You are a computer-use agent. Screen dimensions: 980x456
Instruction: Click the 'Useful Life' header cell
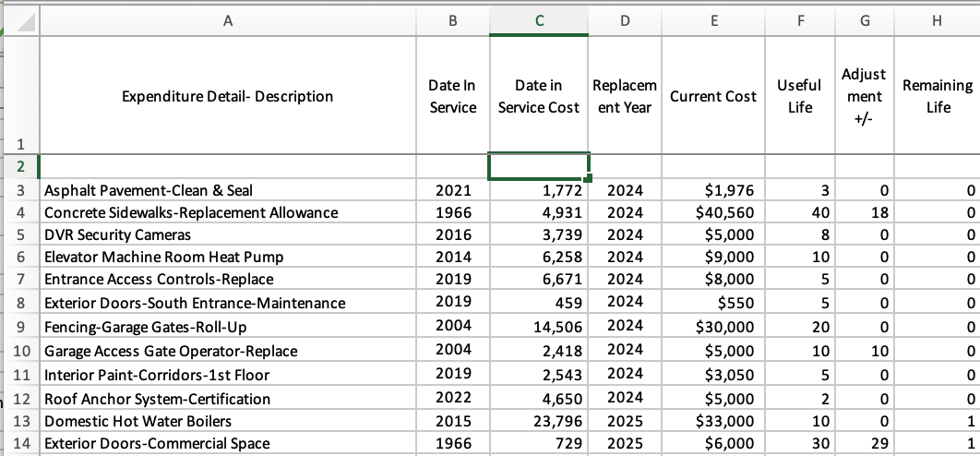(x=799, y=96)
